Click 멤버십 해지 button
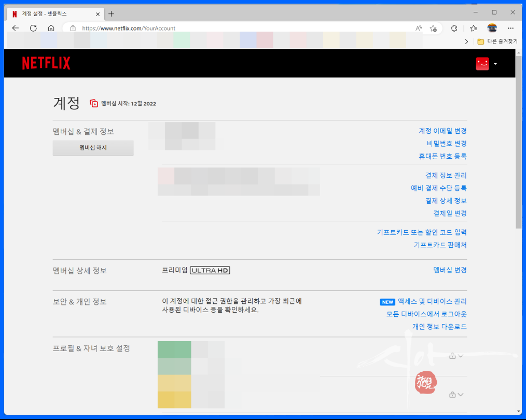 point(93,148)
